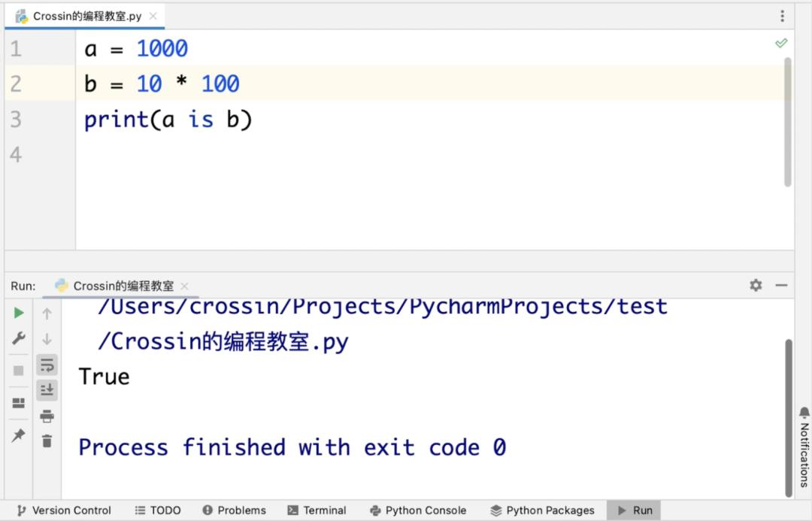
Task: Close the Crossin的编程教室 run tab
Action: click(184, 286)
